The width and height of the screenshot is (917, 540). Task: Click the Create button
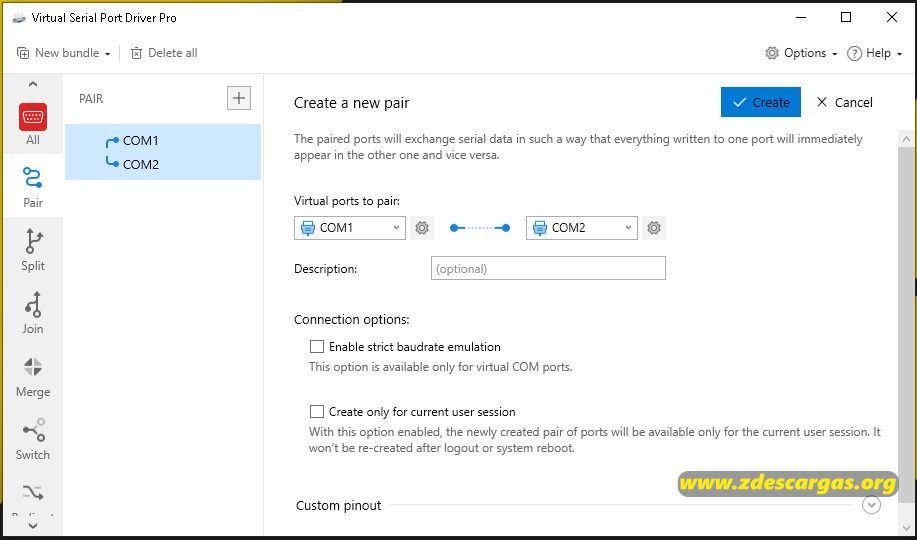tap(760, 102)
